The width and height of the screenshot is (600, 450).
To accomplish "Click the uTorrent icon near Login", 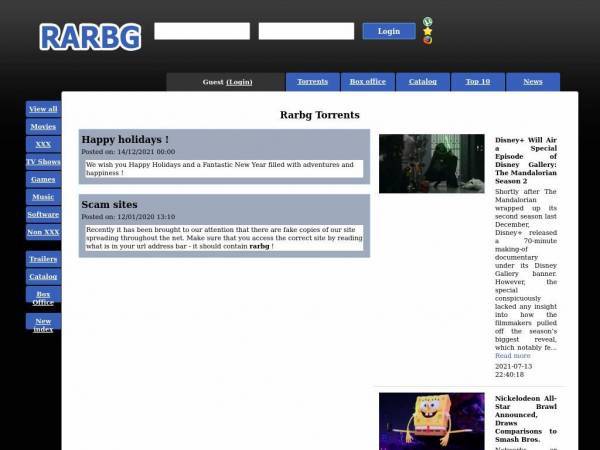I will [x=427, y=21].
